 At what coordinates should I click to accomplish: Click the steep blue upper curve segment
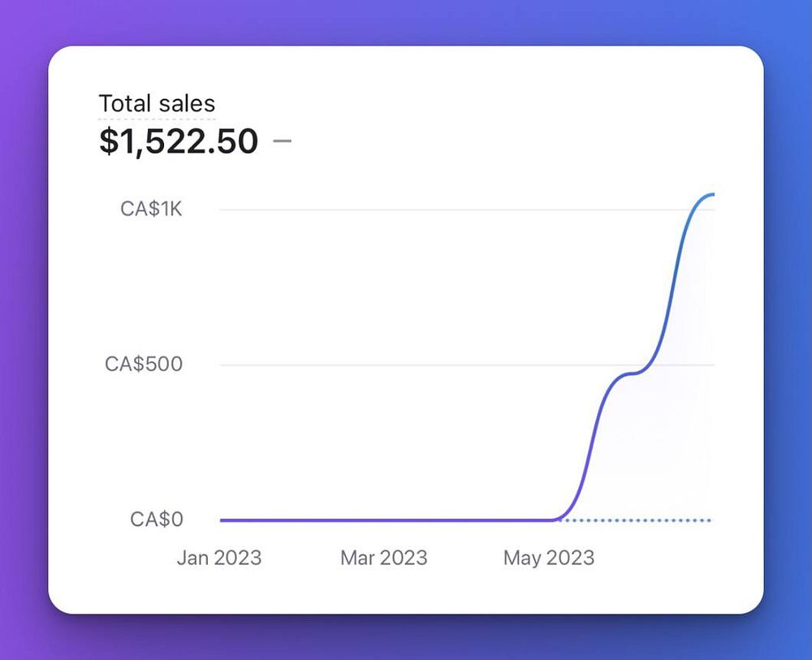(673, 284)
